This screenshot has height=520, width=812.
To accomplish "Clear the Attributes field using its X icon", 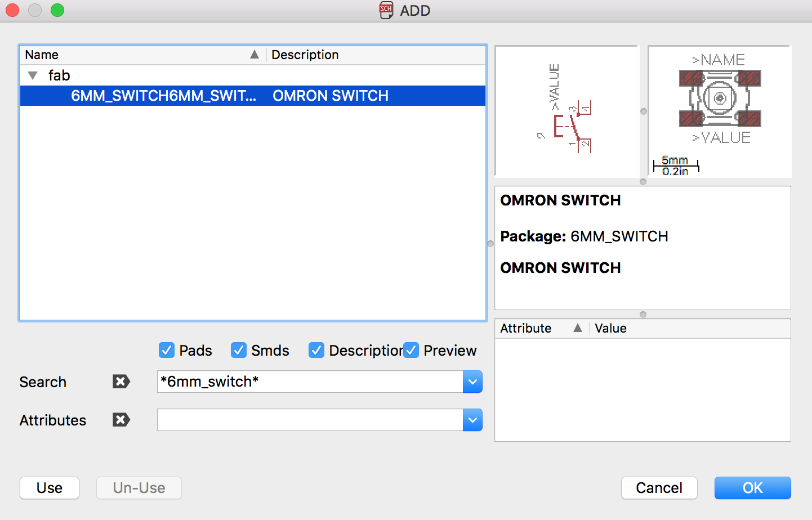I will coord(121,420).
